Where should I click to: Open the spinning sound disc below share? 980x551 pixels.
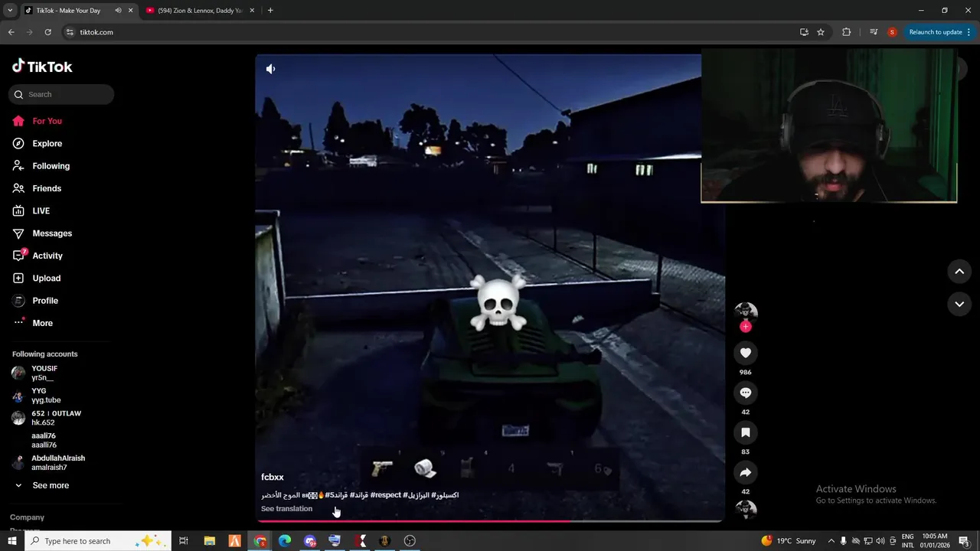pyautogui.click(x=746, y=510)
